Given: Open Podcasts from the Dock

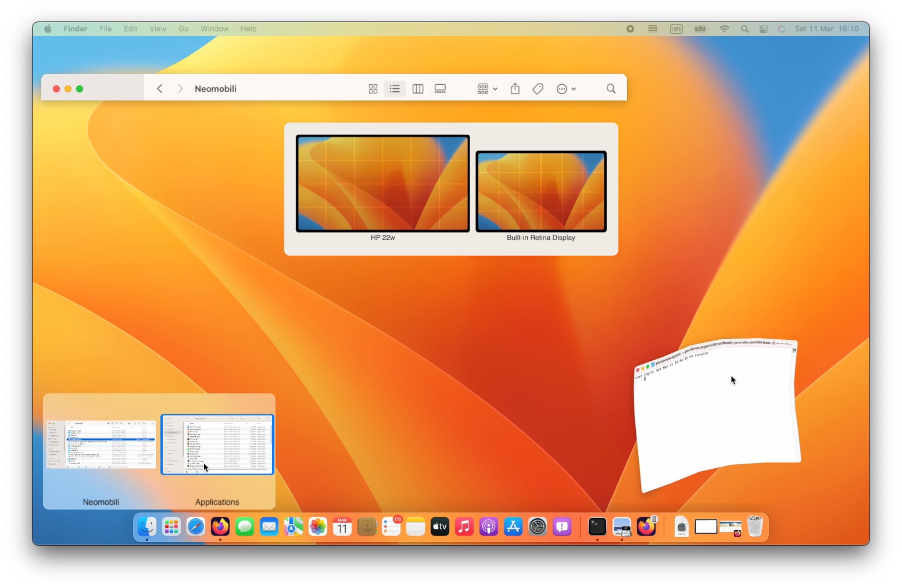Looking at the screenshot, I should point(489,527).
